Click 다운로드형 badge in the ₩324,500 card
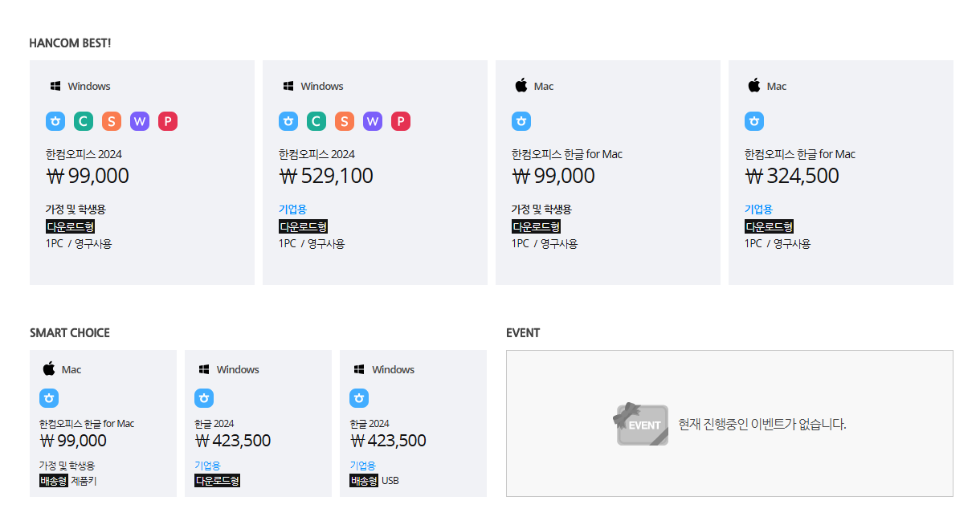980x525 pixels. pyautogui.click(x=769, y=227)
